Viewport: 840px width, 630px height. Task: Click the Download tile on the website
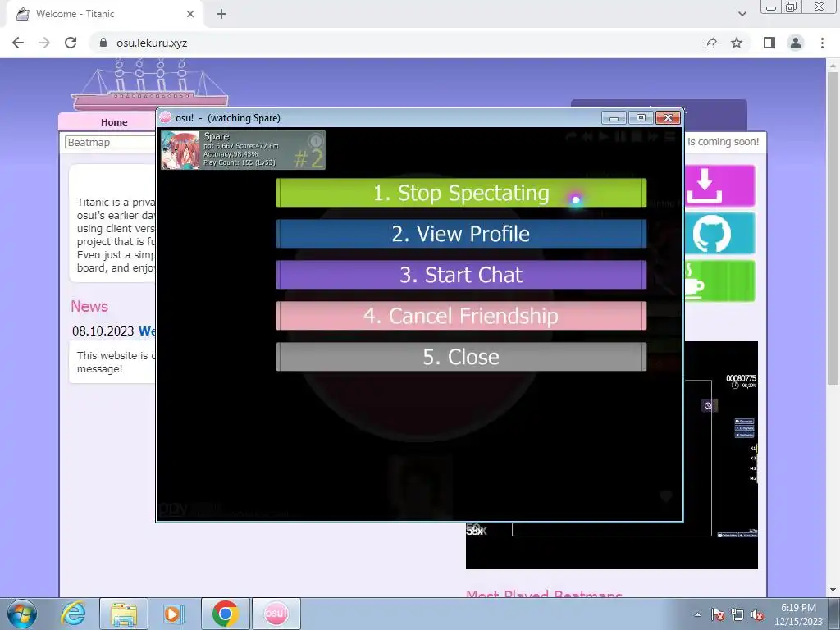719,186
